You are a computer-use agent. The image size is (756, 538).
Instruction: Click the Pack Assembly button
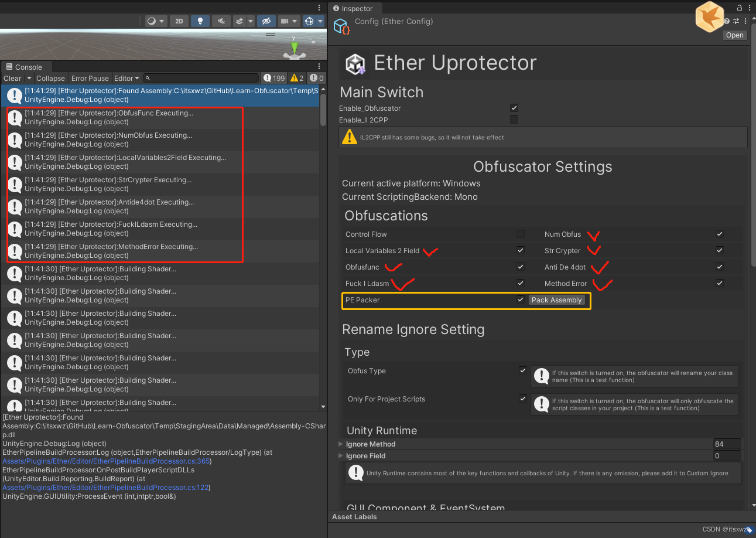[556, 300]
